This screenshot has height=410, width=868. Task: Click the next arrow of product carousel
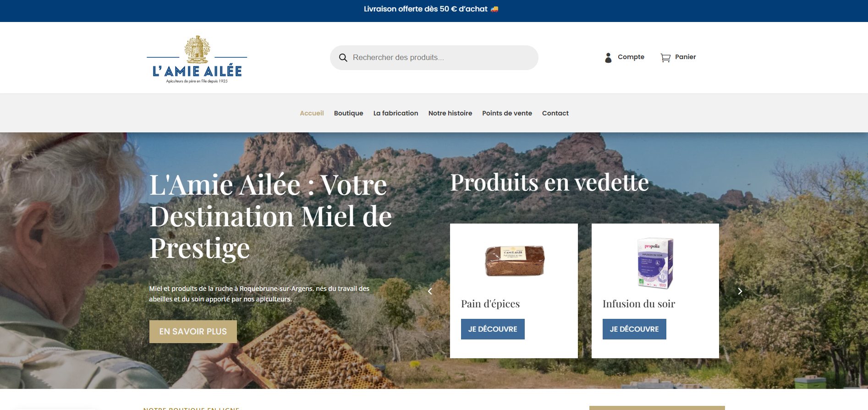pyautogui.click(x=740, y=291)
